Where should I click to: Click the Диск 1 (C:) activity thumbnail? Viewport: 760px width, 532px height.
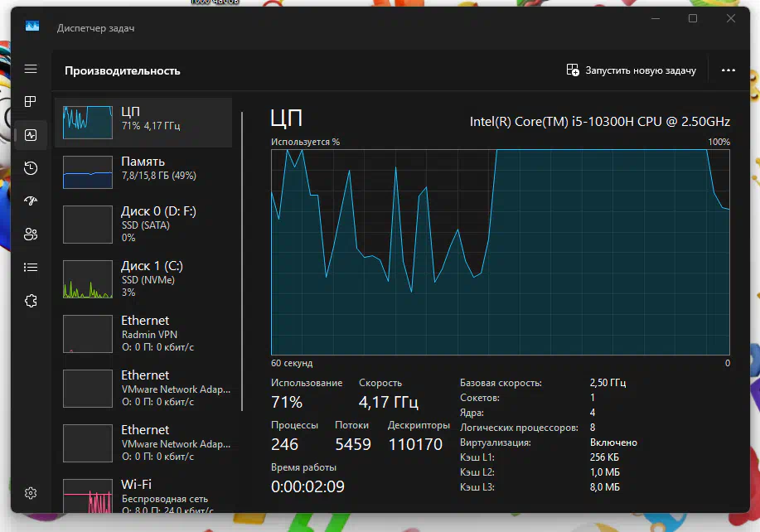(x=88, y=279)
